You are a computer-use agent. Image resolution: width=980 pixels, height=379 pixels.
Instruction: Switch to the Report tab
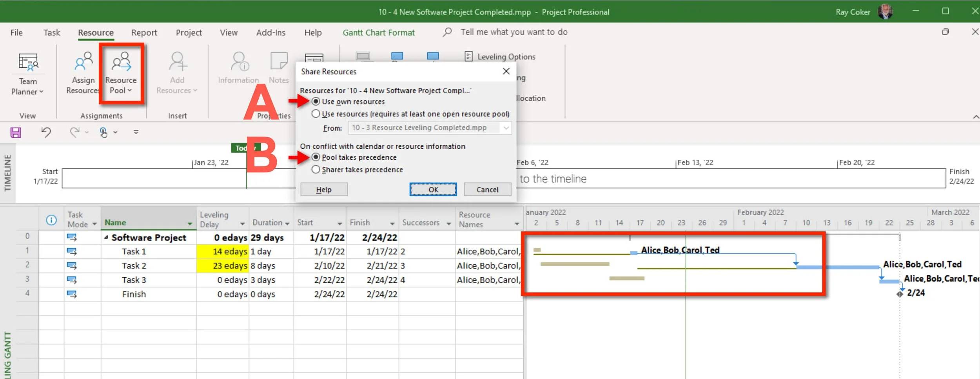144,32
